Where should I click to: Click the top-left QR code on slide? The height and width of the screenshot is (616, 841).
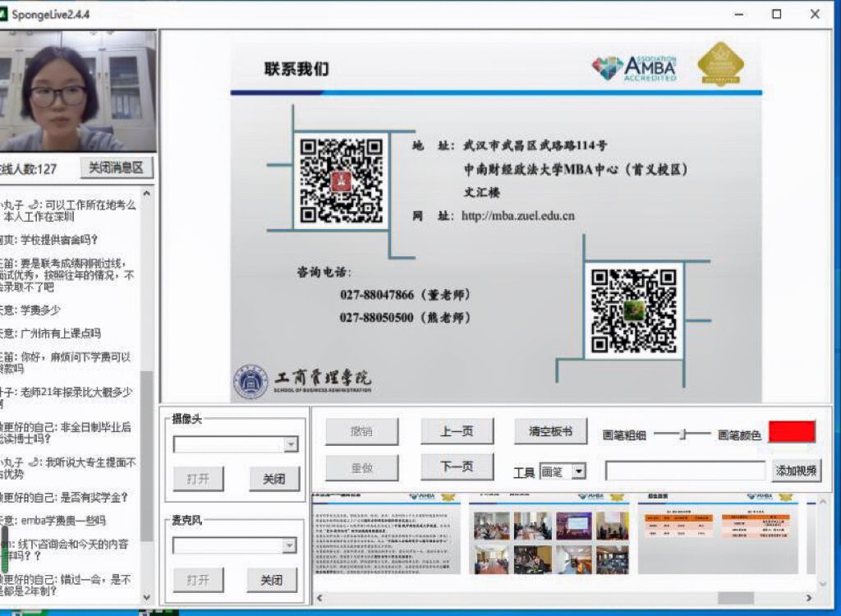341,181
